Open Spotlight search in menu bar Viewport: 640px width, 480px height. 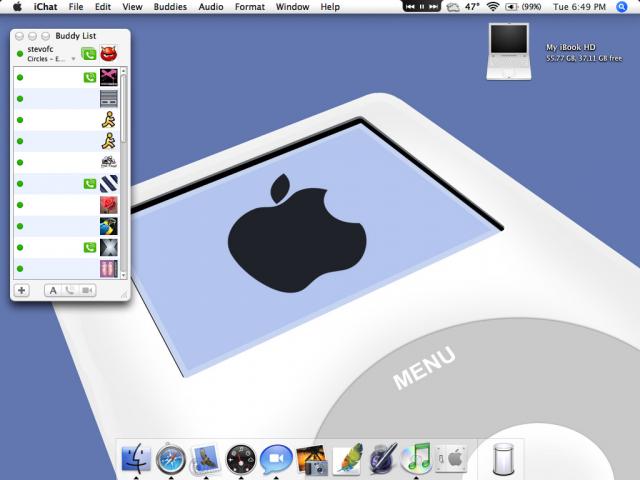pos(622,7)
